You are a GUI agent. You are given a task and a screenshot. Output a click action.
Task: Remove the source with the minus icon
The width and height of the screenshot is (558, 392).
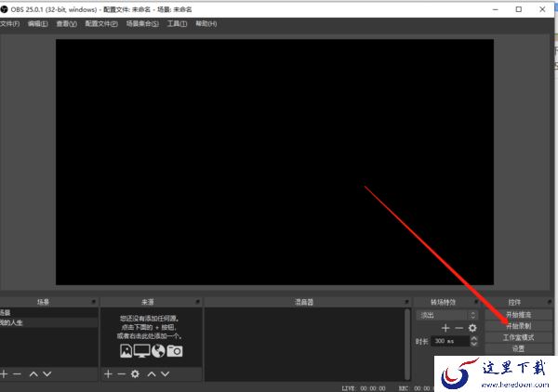point(121,373)
